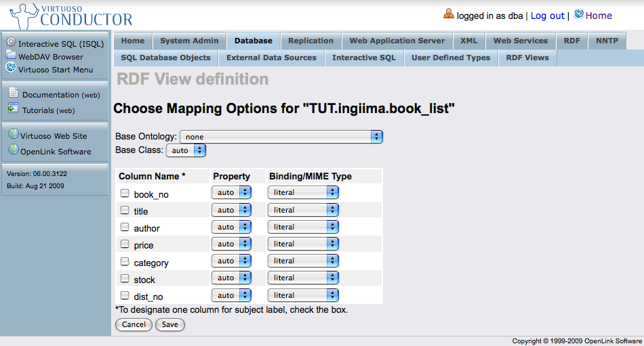Image resolution: width=644 pixels, height=346 pixels.
Task: Click the Interactive SQL gear icon in sidebar
Action: [x=11, y=43]
